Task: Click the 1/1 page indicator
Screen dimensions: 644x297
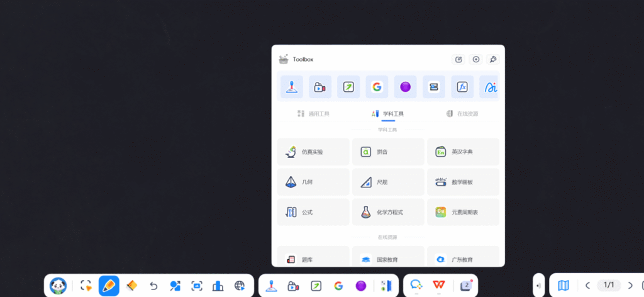Action: (x=609, y=286)
